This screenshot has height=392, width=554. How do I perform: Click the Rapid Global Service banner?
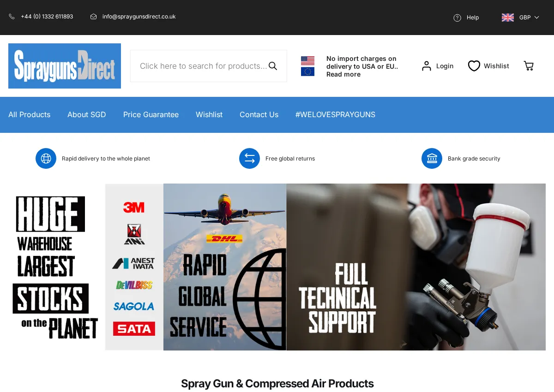(225, 267)
